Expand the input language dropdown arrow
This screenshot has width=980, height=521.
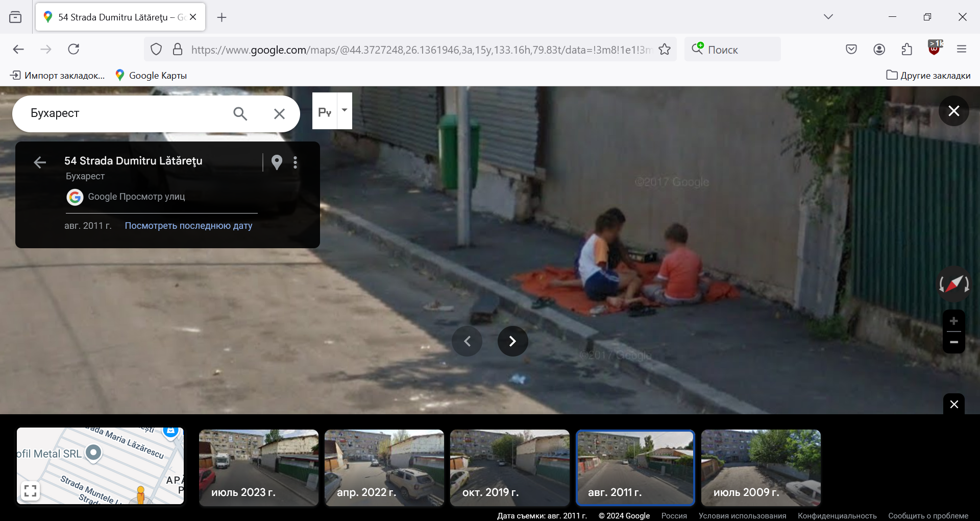[x=345, y=110]
